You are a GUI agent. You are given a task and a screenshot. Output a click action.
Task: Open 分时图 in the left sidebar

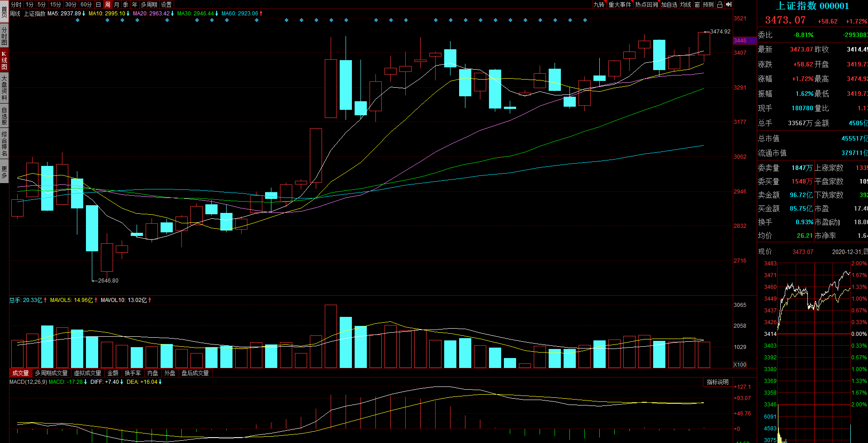tap(4, 36)
